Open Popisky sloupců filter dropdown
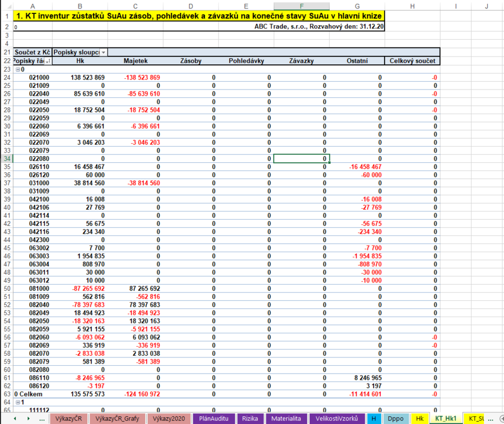The width and height of the screenshot is (504, 424). coord(103,52)
